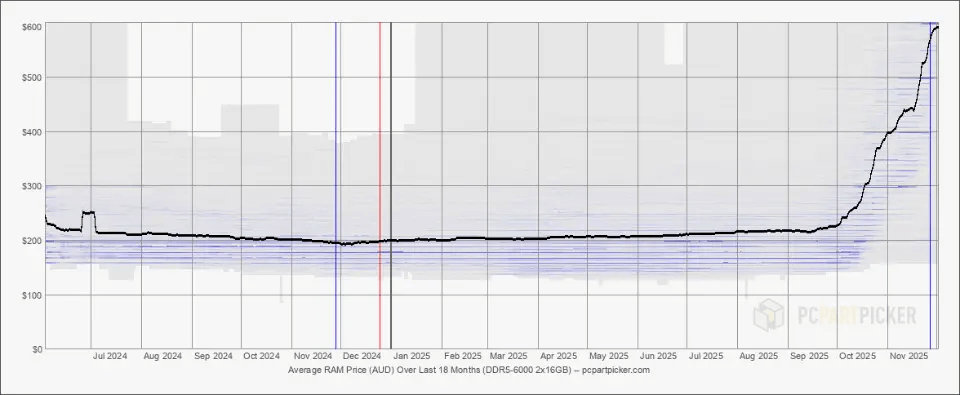Click the $400 y-axis label
This screenshot has height=395, width=960.
pos(33,132)
